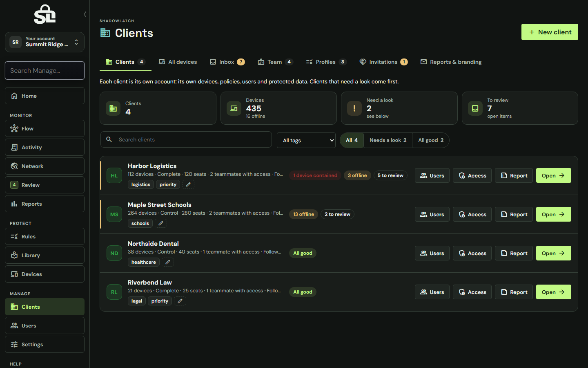Screen dimensions: 588x368
Task: Open Activity in the sidebar
Action: click(x=45, y=147)
